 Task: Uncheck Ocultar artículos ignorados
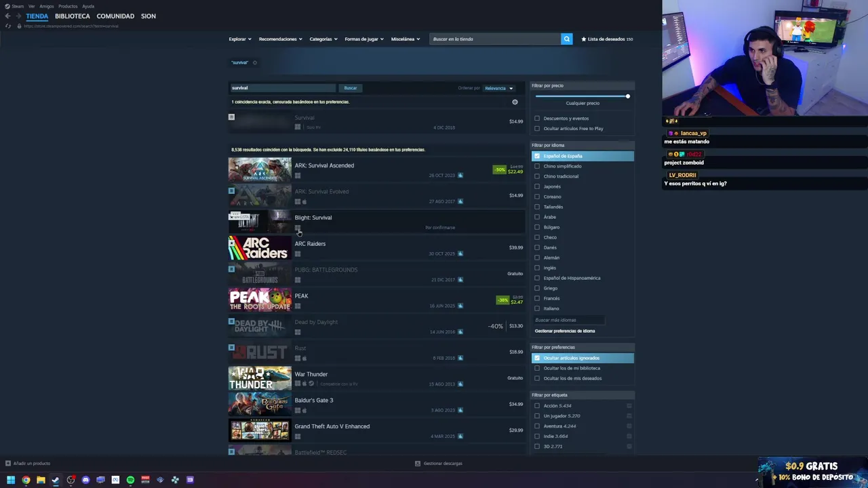click(537, 358)
